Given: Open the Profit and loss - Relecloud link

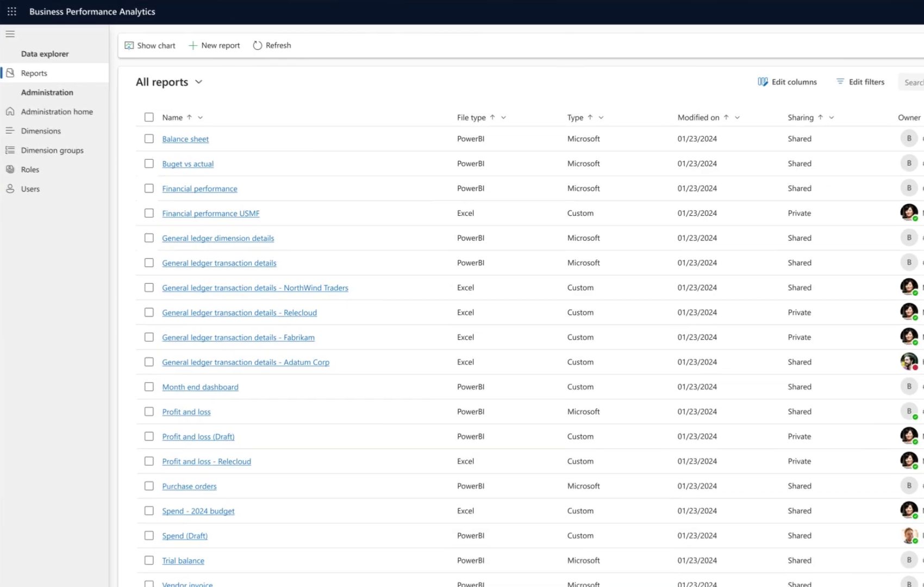Looking at the screenshot, I should 207,461.
